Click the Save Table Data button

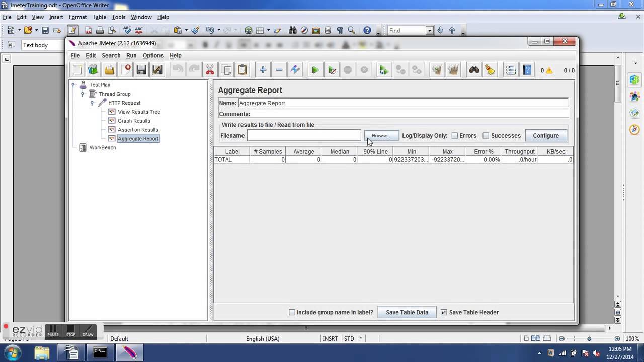[x=407, y=312]
